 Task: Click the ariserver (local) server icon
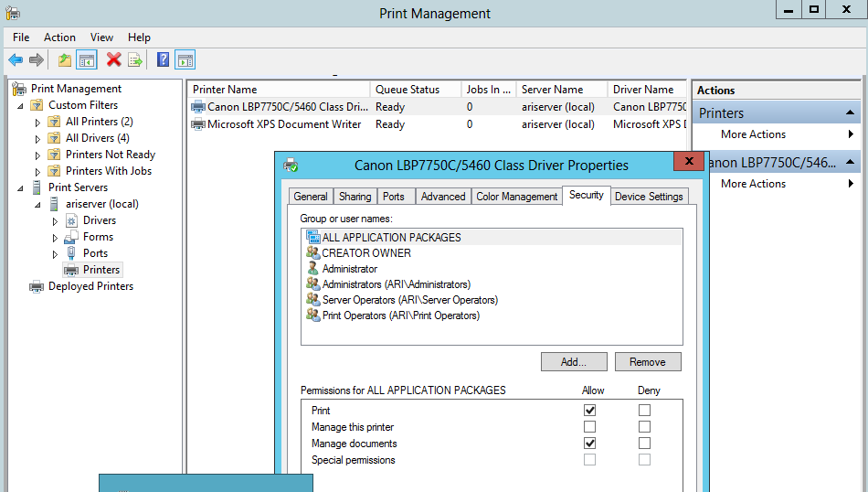click(x=54, y=204)
